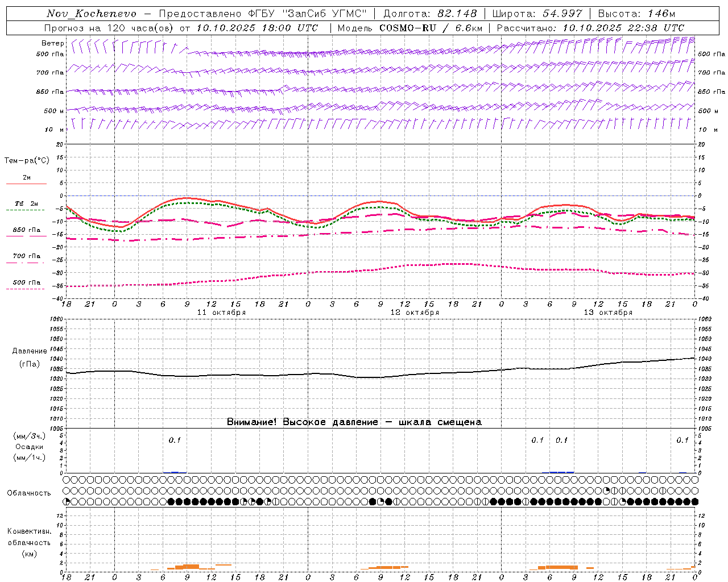Click the Td 2м legend label
This screenshot has height=582, width=728.
tap(27, 203)
